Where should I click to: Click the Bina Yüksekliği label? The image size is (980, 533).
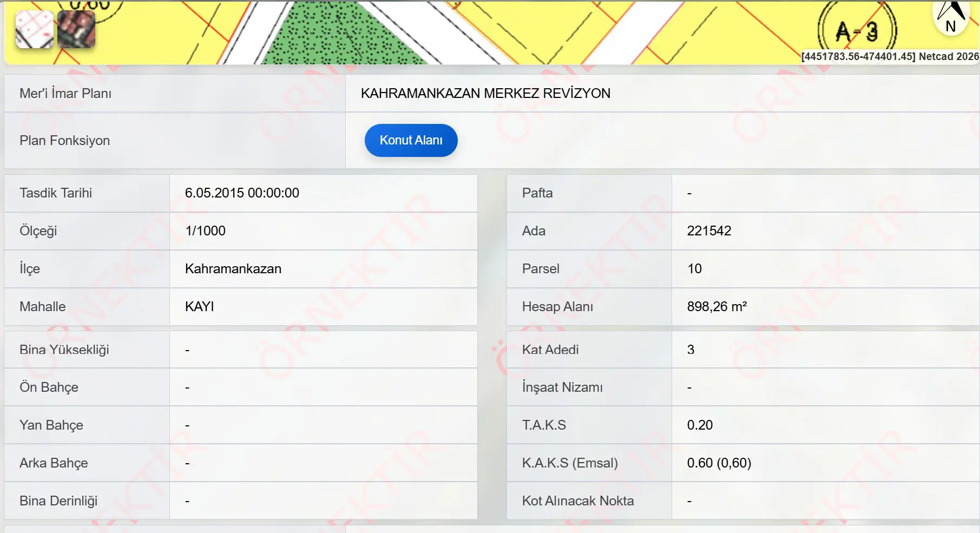tap(64, 350)
